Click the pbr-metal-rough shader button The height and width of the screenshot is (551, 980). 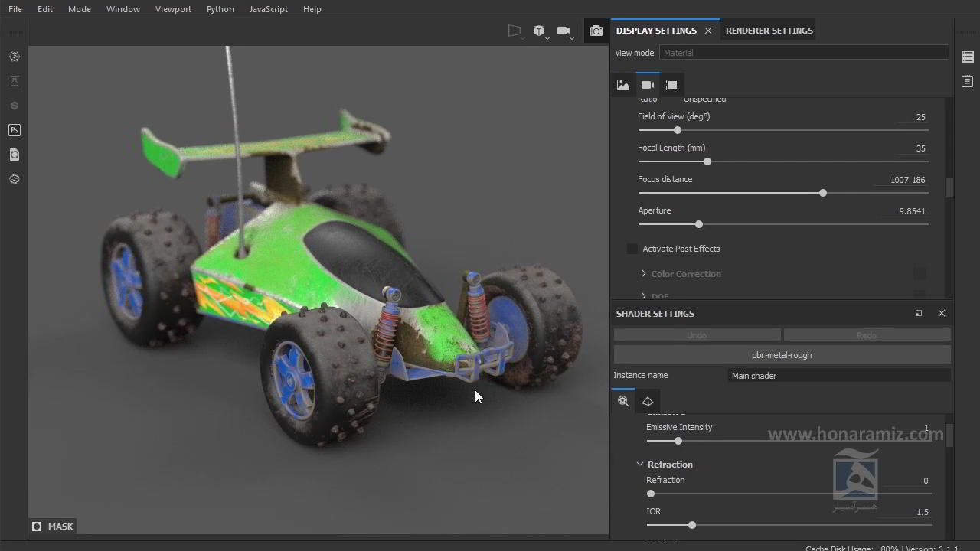click(x=782, y=355)
